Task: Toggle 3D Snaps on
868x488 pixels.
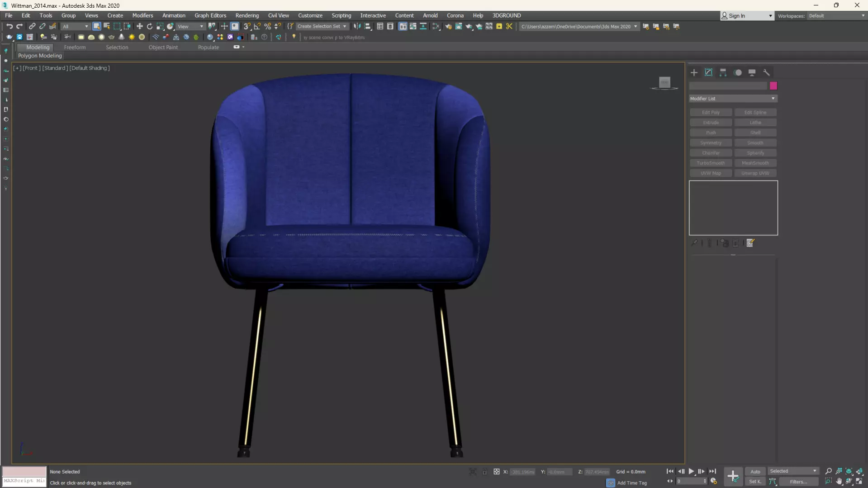Action: (x=247, y=26)
